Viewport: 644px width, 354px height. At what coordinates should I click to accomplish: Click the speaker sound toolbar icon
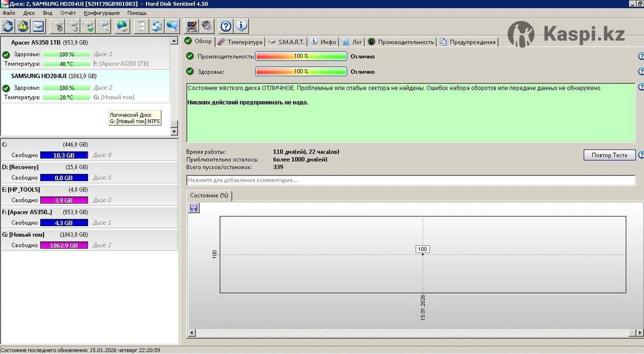(x=206, y=26)
